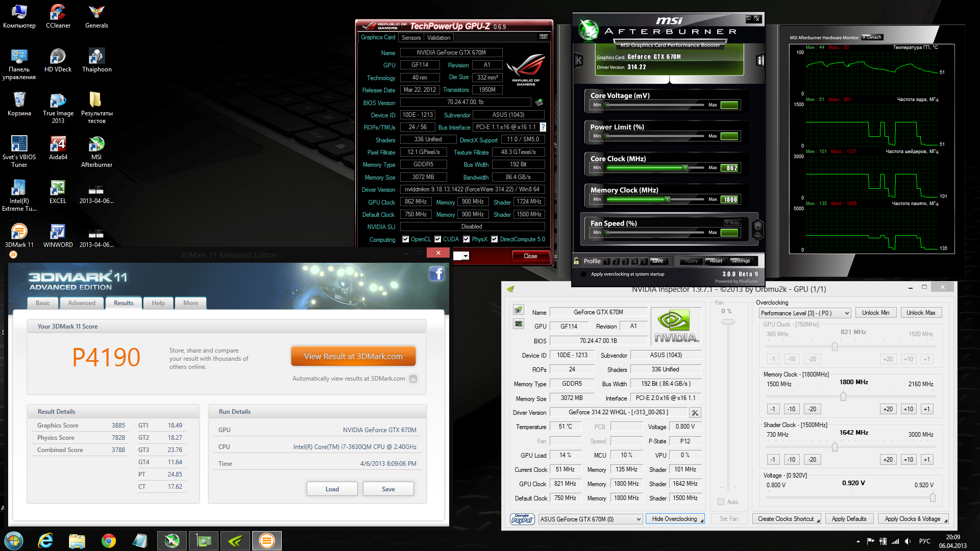The image size is (980, 551).
Task: Open CCleaner desktop shortcut
Action: (58, 16)
